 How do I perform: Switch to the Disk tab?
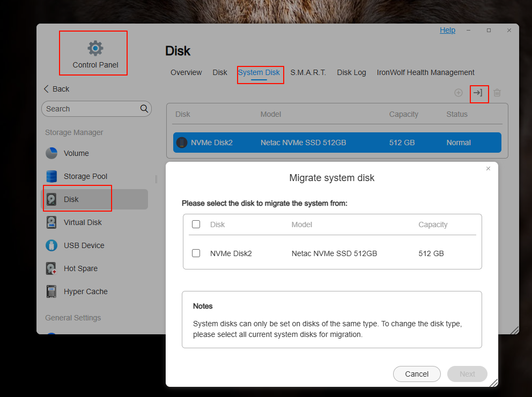click(x=220, y=72)
